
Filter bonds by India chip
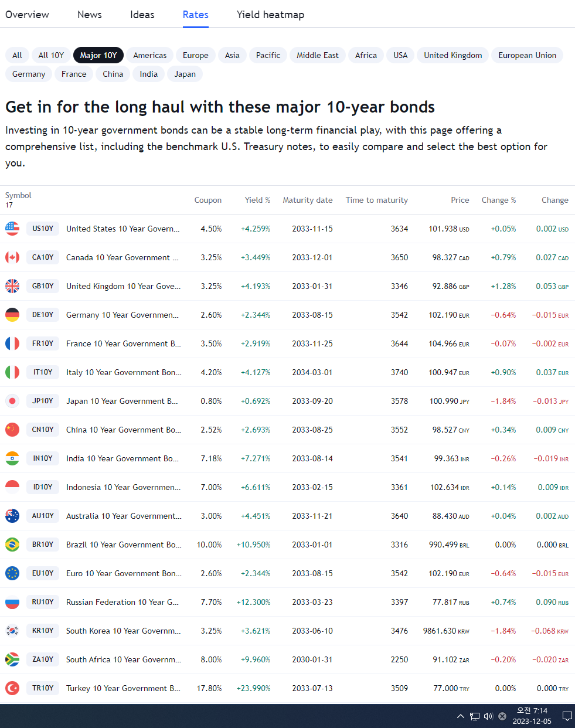149,74
